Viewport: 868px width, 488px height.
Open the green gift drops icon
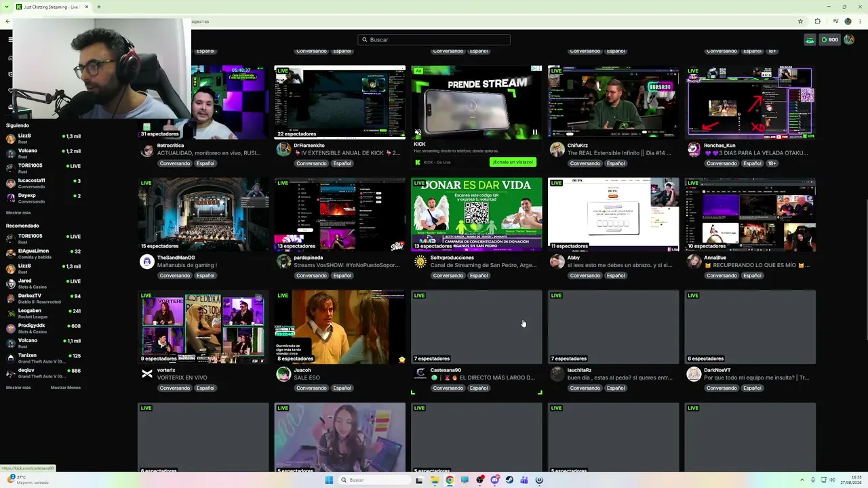pos(810,39)
